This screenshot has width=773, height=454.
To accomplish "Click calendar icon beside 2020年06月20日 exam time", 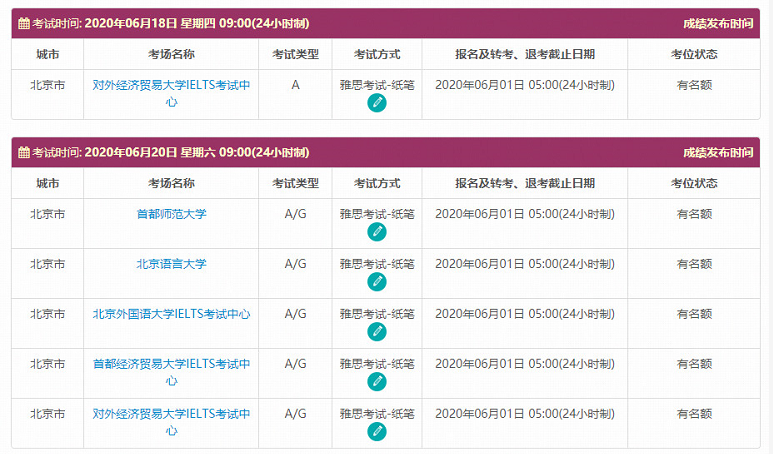I will [x=24, y=152].
